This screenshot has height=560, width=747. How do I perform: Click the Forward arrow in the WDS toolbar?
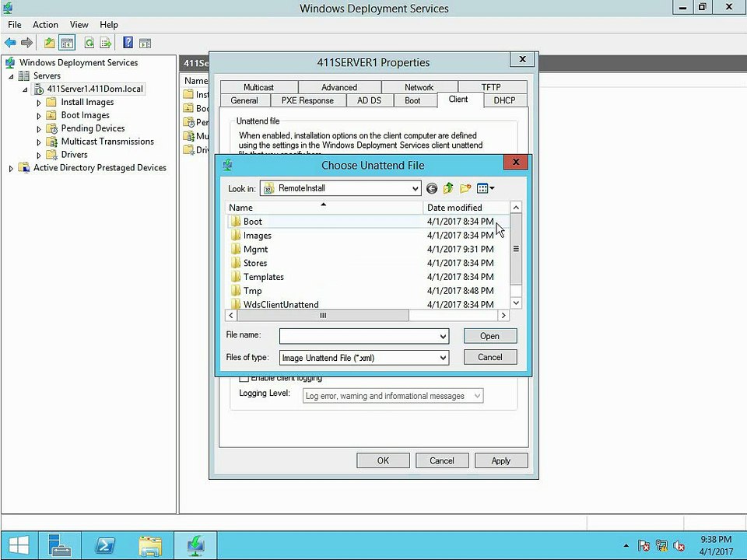(26, 43)
